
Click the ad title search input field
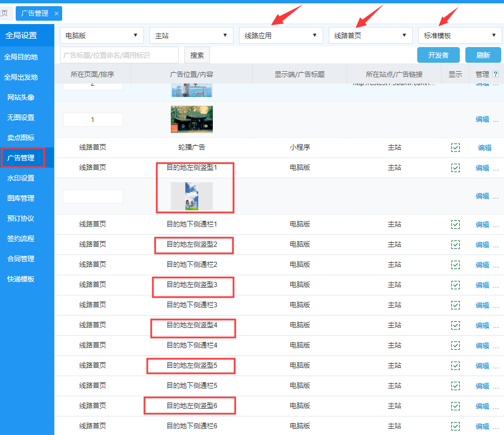(x=119, y=55)
